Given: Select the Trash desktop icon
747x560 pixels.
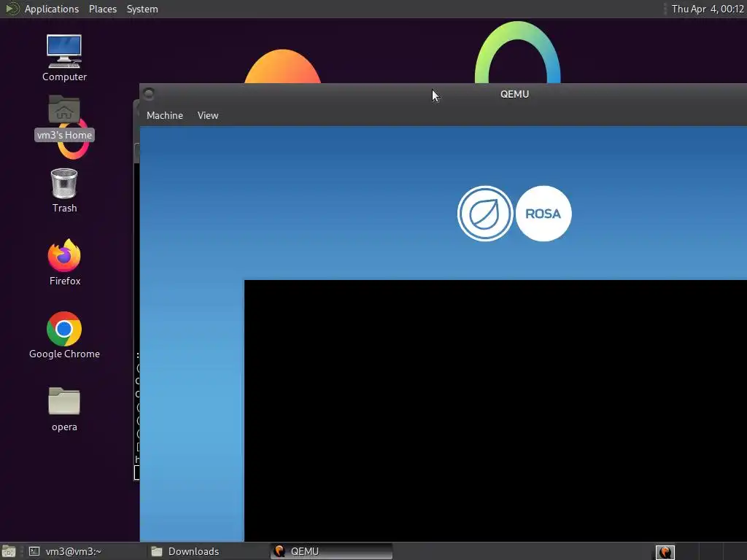Looking at the screenshot, I should [x=64, y=190].
